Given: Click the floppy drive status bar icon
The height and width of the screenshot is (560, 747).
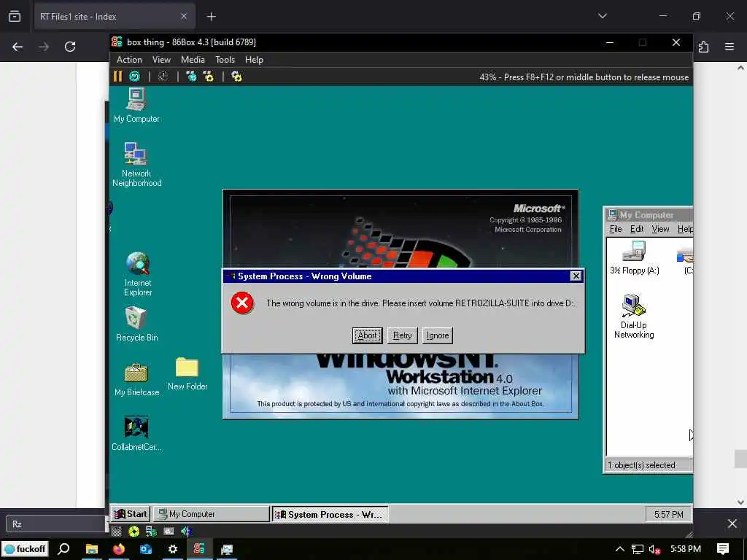Looking at the screenshot, I should coord(116,531).
